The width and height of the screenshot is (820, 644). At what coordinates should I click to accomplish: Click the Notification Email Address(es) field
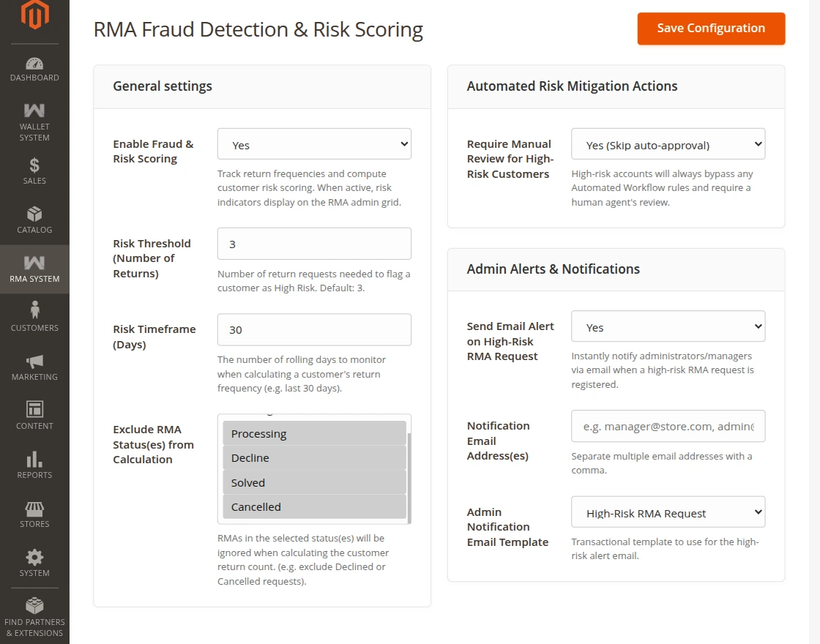[668, 426]
